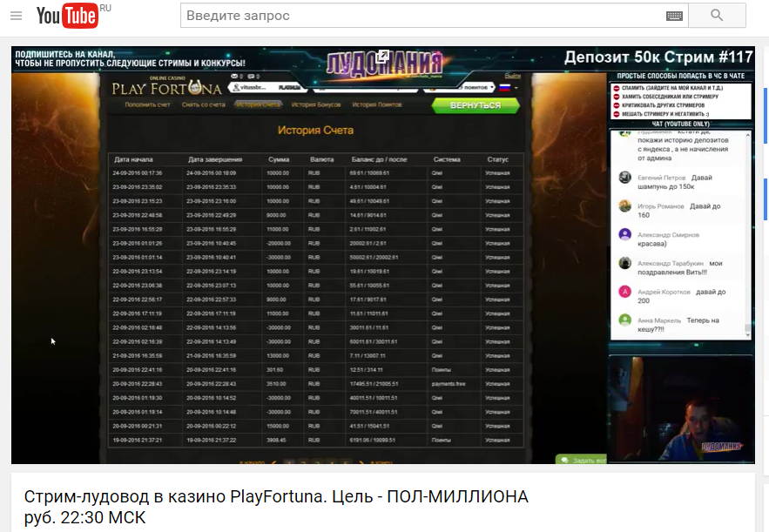The width and height of the screenshot is (769, 532).
Task: Open the envelope messages icon in casino header
Action: tap(236, 77)
